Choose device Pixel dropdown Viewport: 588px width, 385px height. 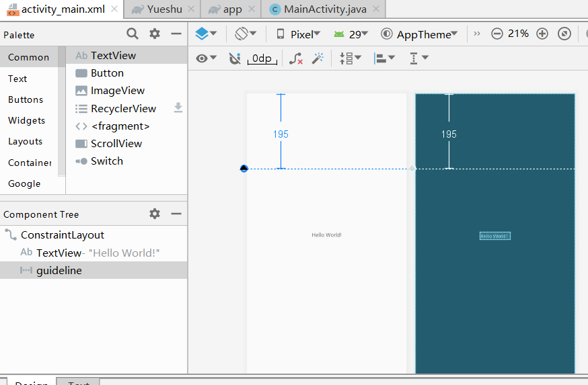click(x=298, y=34)
